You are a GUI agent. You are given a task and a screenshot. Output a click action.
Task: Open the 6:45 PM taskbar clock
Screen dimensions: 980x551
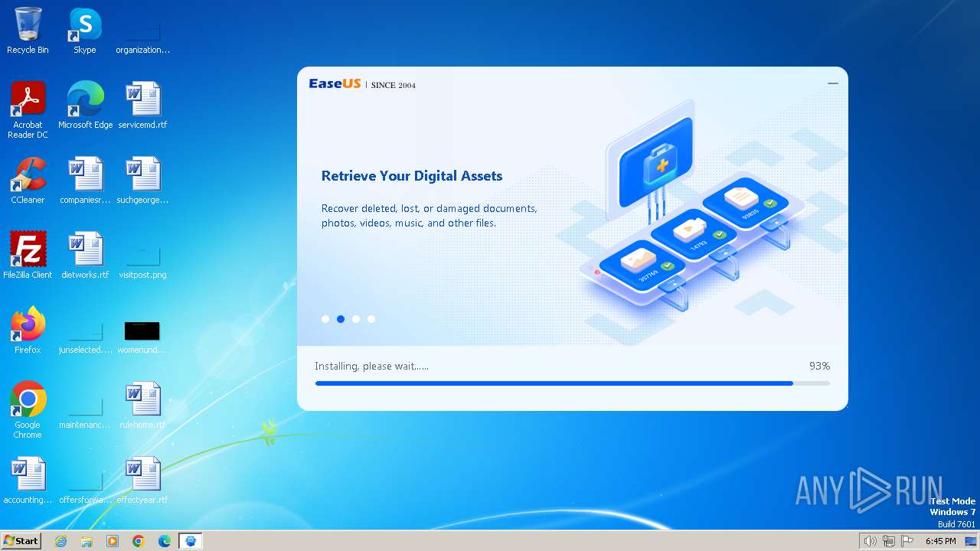click(940, 541)
